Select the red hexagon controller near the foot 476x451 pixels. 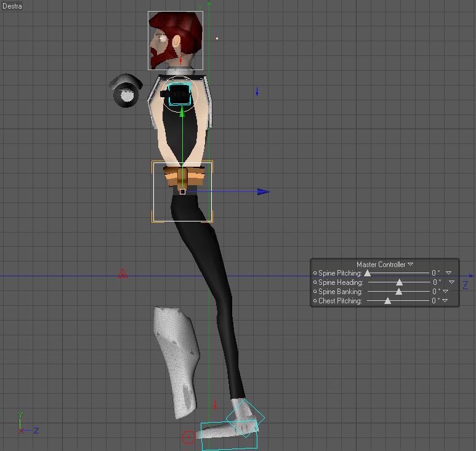pos(188,437)
